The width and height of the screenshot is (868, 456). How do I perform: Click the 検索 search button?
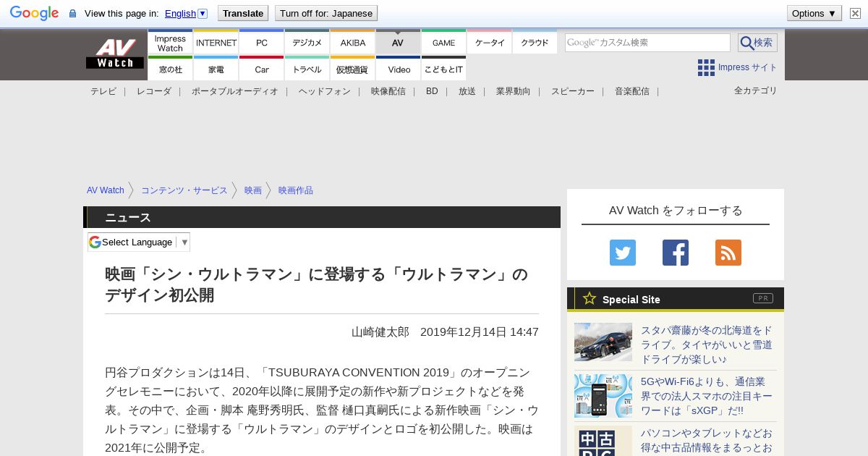757,43
